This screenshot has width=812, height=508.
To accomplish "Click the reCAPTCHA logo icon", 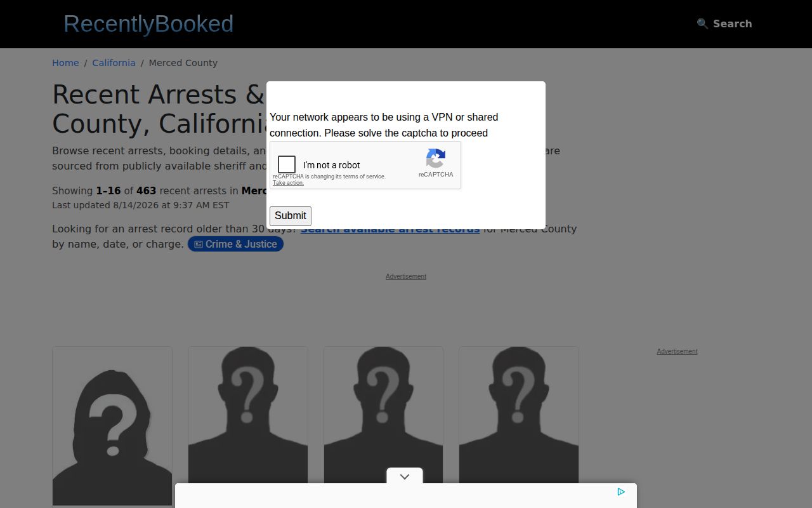I will click(x=436, y=159).
